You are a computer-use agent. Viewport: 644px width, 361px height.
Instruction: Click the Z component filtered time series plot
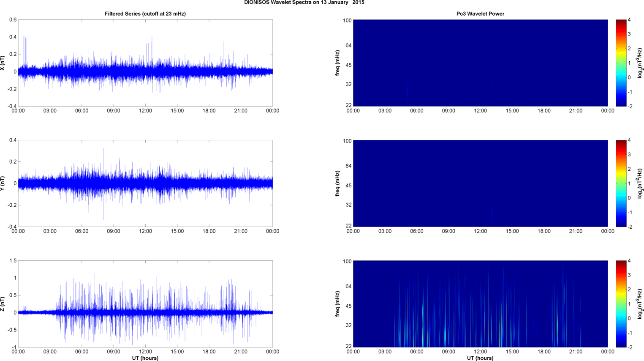[145, 304]
